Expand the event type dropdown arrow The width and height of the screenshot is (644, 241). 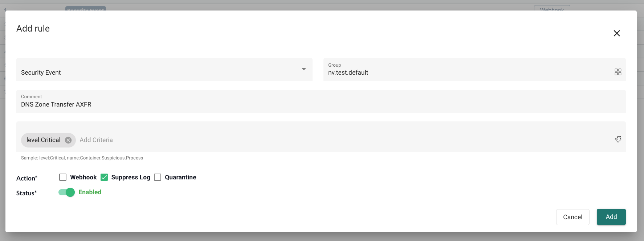pyautogui.click(x=304, y=69)
